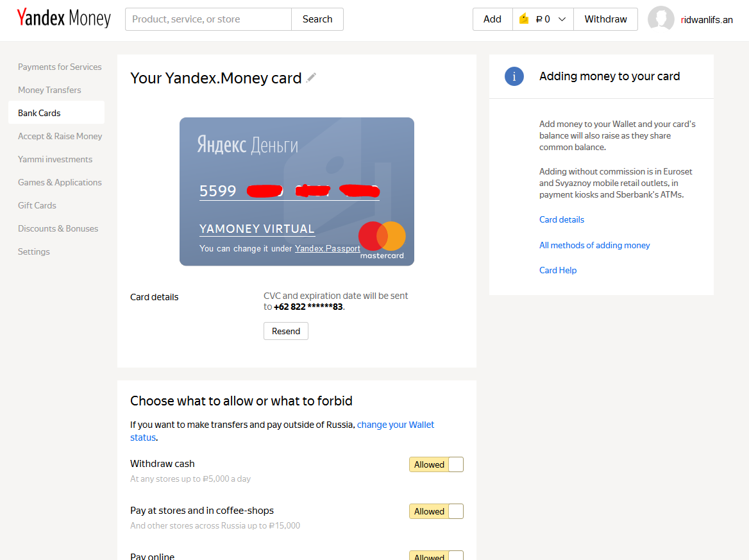Click the product search input field
Screen dimensions: 749x560
tap(208, 19)
